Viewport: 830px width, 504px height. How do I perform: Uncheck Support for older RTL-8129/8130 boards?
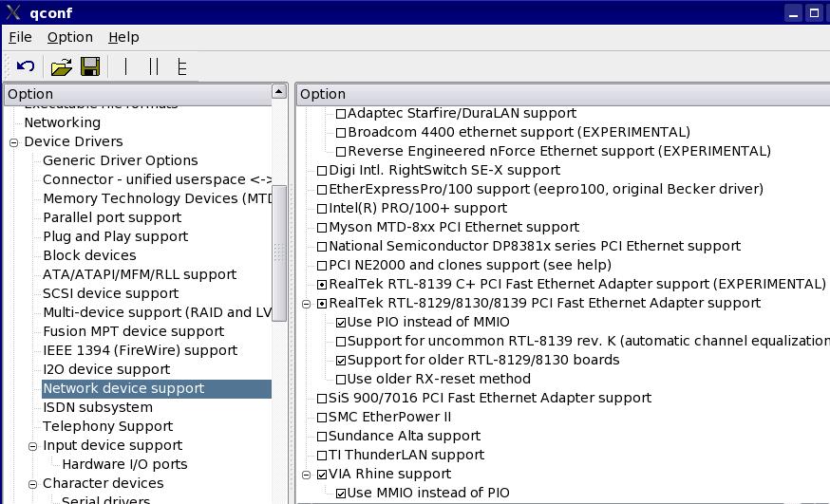click(341, 361)
